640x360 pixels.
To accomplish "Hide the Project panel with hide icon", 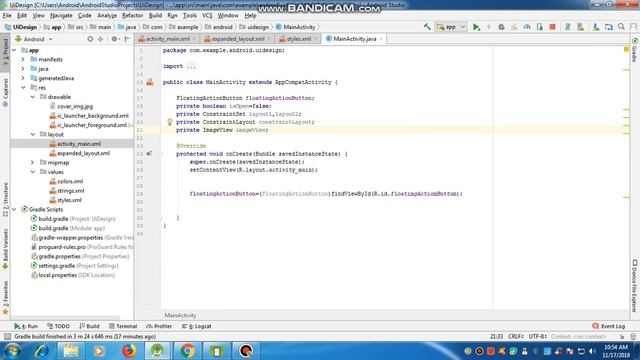I will tap(127, 39).
